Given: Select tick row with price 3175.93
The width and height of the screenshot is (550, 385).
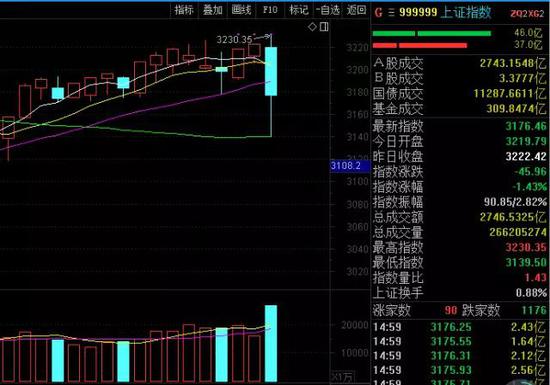Looking at the screenshot, I should pyautogui.click(x=460, y=370).
